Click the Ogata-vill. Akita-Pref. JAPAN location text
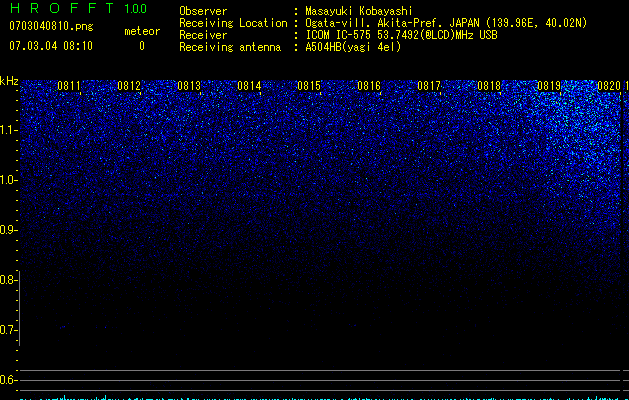629x400 pixels. click(x=446, y=23)
